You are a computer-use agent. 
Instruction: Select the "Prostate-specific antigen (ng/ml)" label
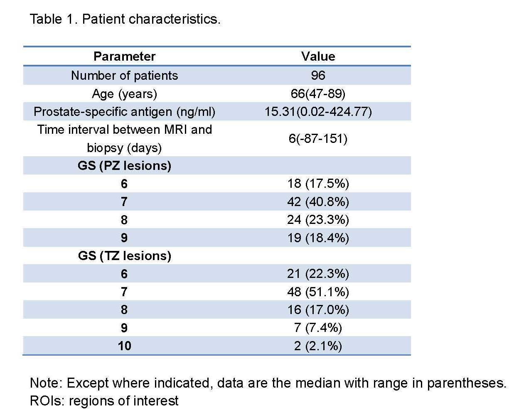tap(124, 111)
